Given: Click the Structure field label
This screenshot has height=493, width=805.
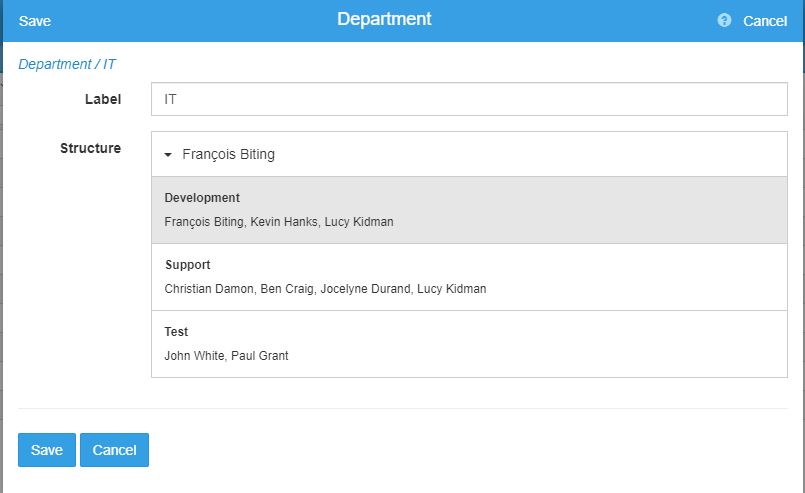Looking at the screenshot, I should click(90, 148).
